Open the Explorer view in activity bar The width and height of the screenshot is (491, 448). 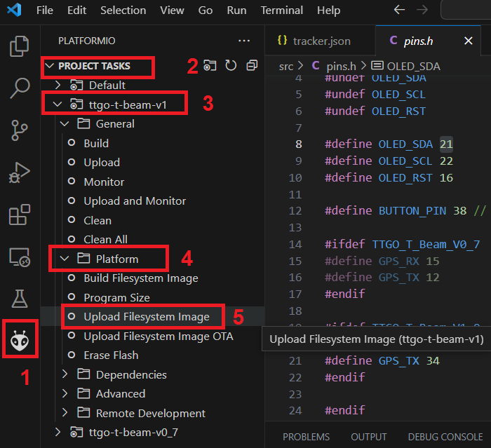point(19,47)
